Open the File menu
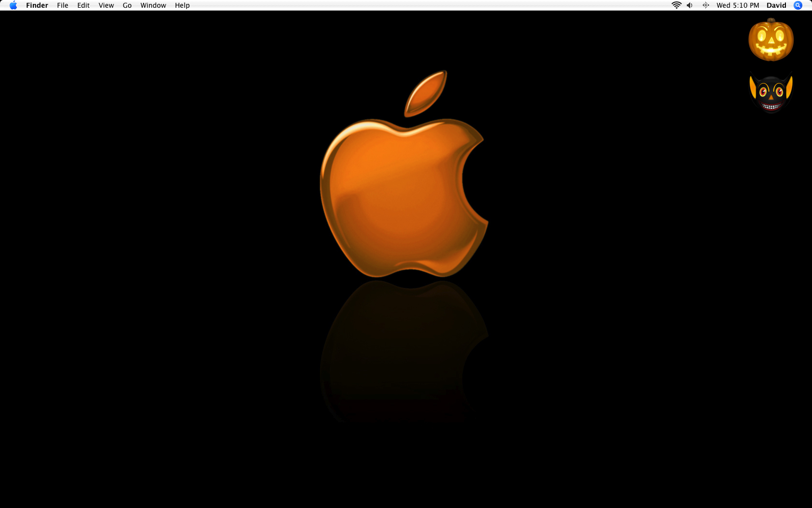This screenshot has width=812, height=508. tap(62, 5)
